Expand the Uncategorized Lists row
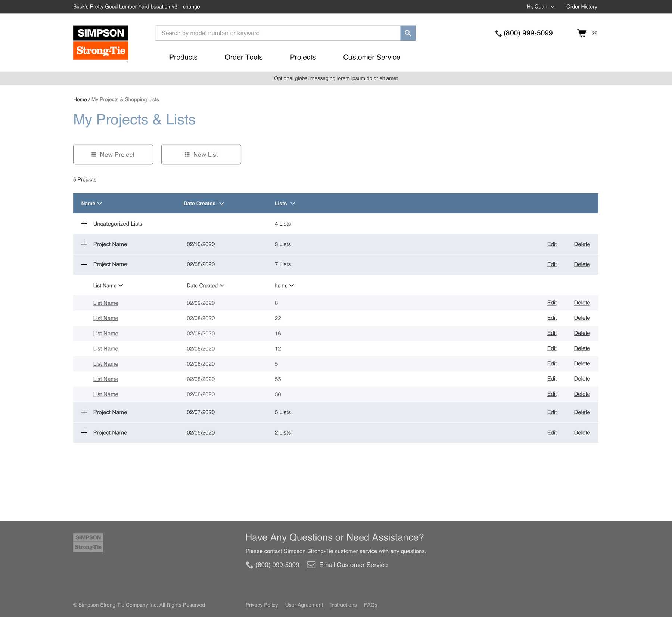The image size is (672, 617). click(84, 224)
